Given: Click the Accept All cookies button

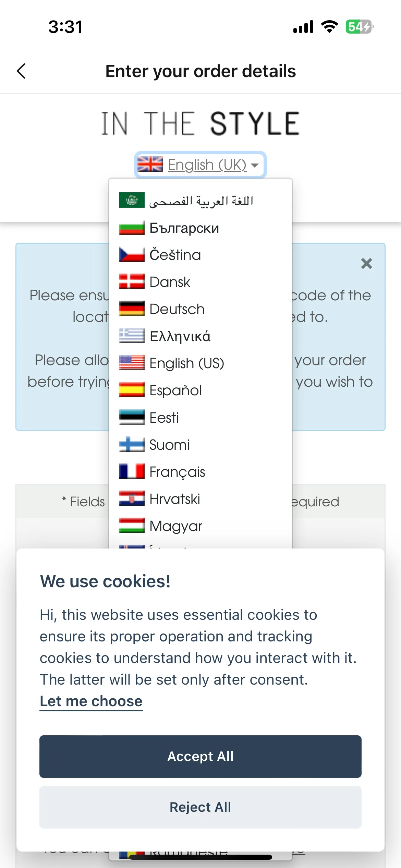Looking at the screenshot, I should tap(200, 757).
